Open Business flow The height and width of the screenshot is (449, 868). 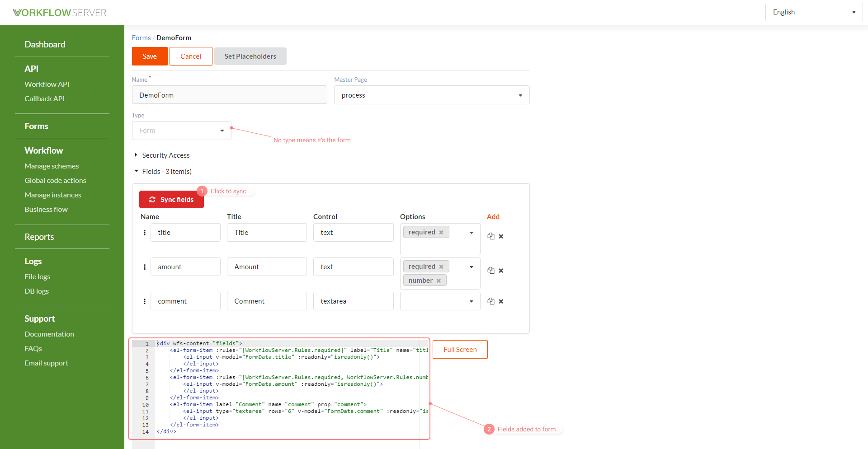click(x=46, y=209)
